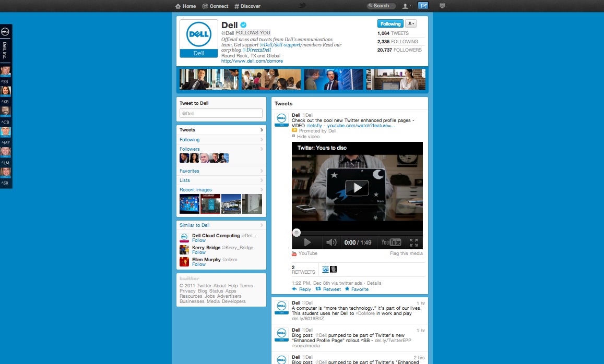The width and height of the screenshot is (604, 364).
Task: Click the Tweet to Dell input field
Action: (x=221, y=114)
